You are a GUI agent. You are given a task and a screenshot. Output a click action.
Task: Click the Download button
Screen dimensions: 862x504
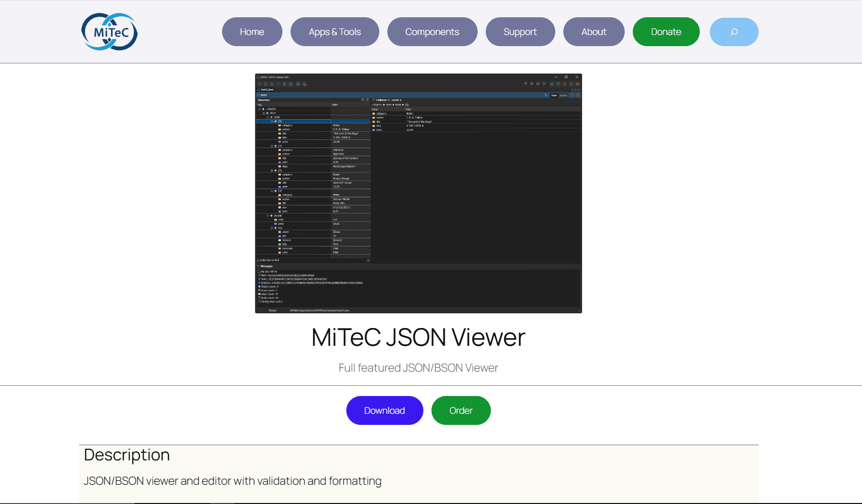(x=385, y=410)
